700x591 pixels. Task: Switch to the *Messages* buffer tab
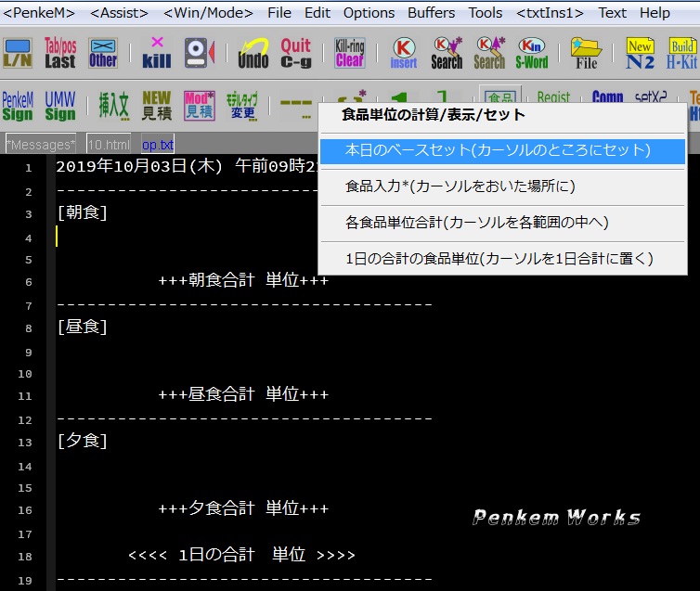coord(41,145)
